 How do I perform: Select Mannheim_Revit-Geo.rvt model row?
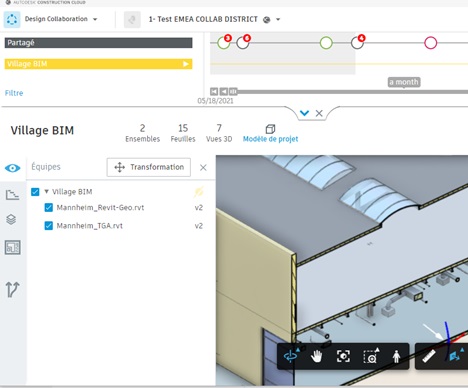point(100,208)
